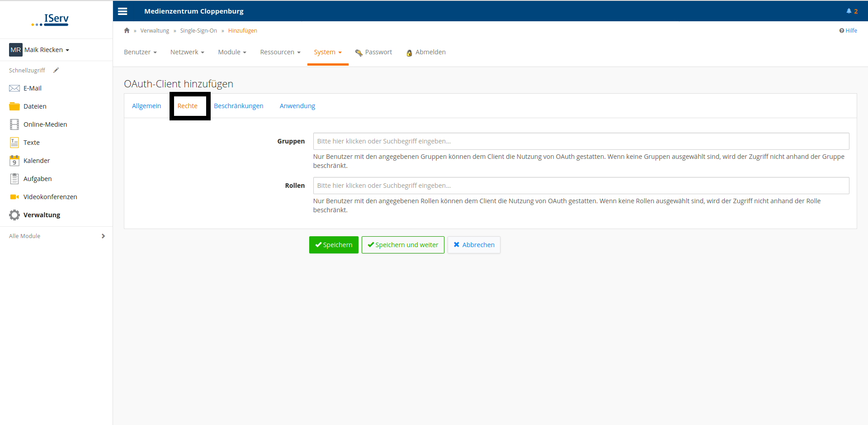This screenshot has width=868, height=425.
Task: Open the hamburger menu icon
Action: 123,11
